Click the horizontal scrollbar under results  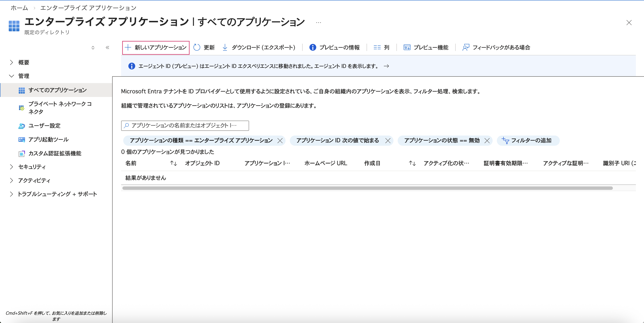click(x=367, y=188)
